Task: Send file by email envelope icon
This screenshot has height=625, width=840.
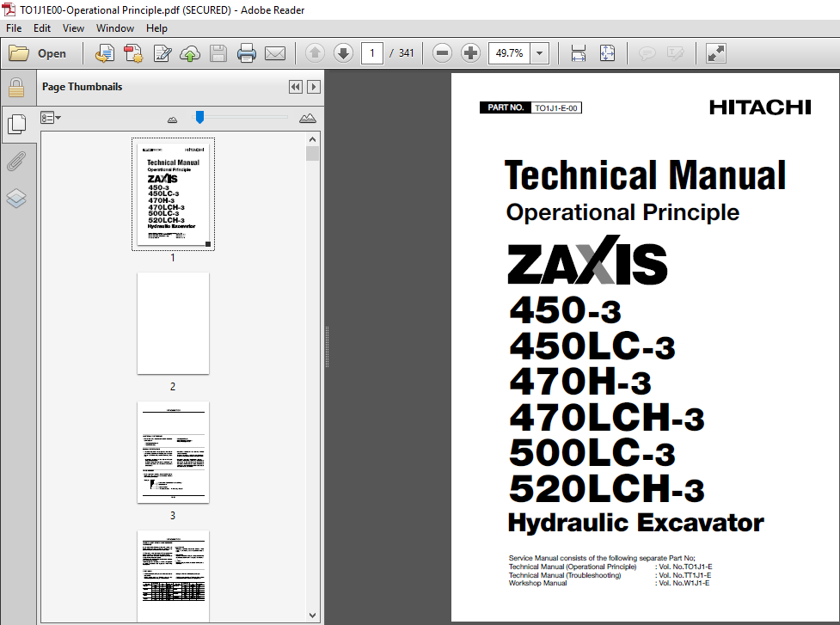Action: (x=275, y=53)
